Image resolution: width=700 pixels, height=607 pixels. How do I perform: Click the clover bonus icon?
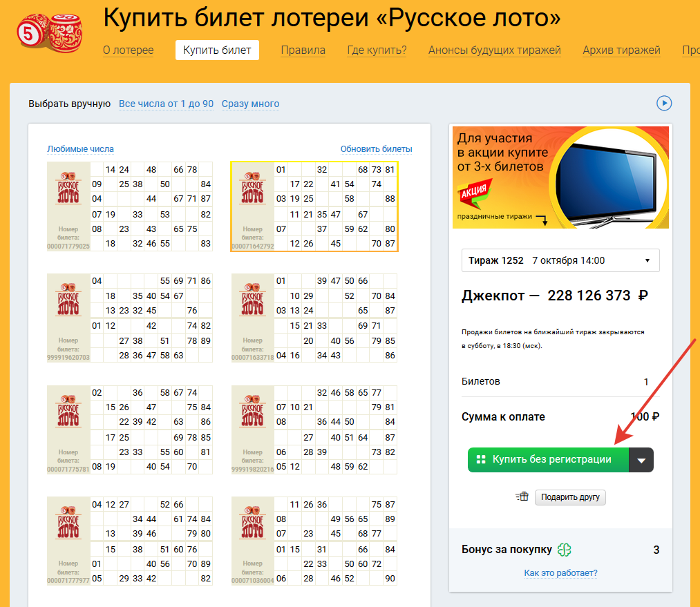565,550
